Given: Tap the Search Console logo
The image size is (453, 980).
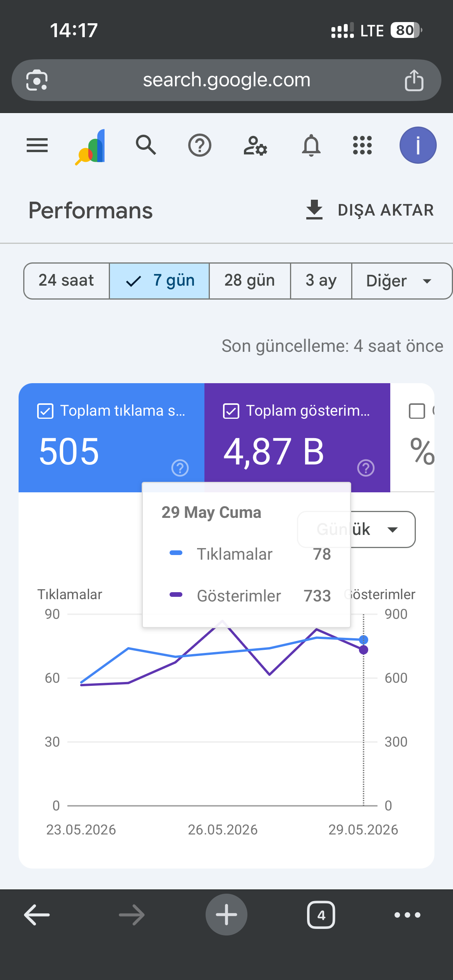Looking at the screenshot, I should click(x=90, y=146).
